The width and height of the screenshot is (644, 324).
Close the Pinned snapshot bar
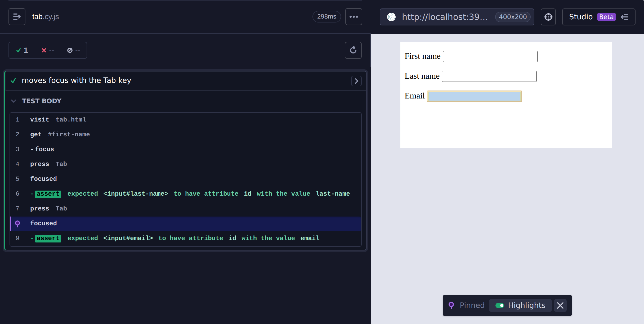click(x=560, y=305)
